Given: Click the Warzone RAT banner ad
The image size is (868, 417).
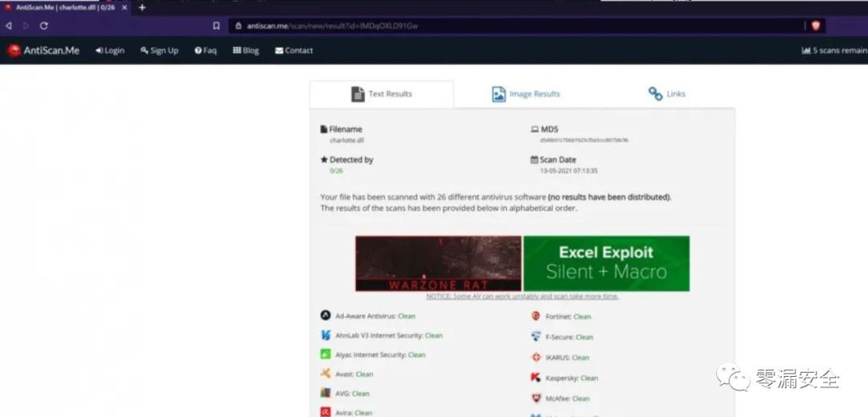Looking at the screenshot, I should (x=438, y=264).
